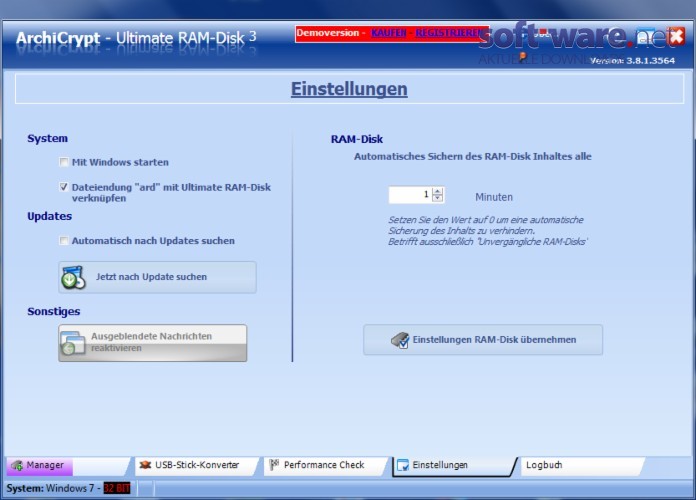This screenshot has width=696, height=500.
Task: Toggle Automatisch nach Updates suchen
Action: click(x=64, y=241)
